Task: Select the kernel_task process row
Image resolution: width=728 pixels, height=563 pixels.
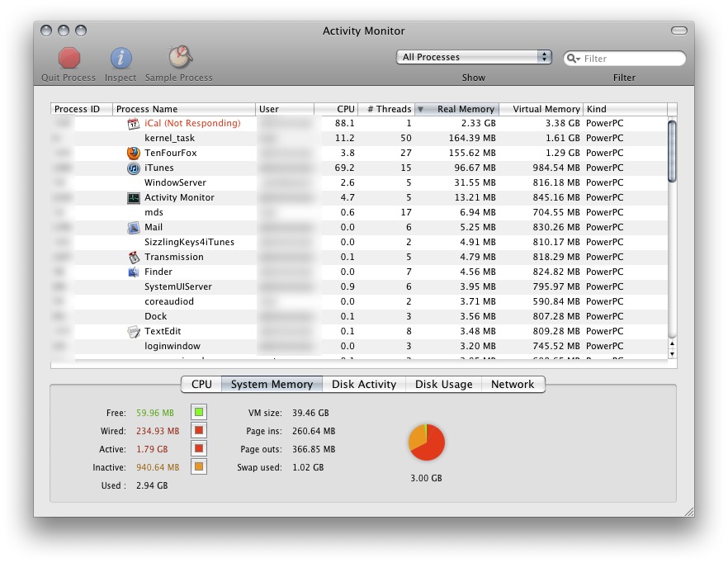Action: 359,138
